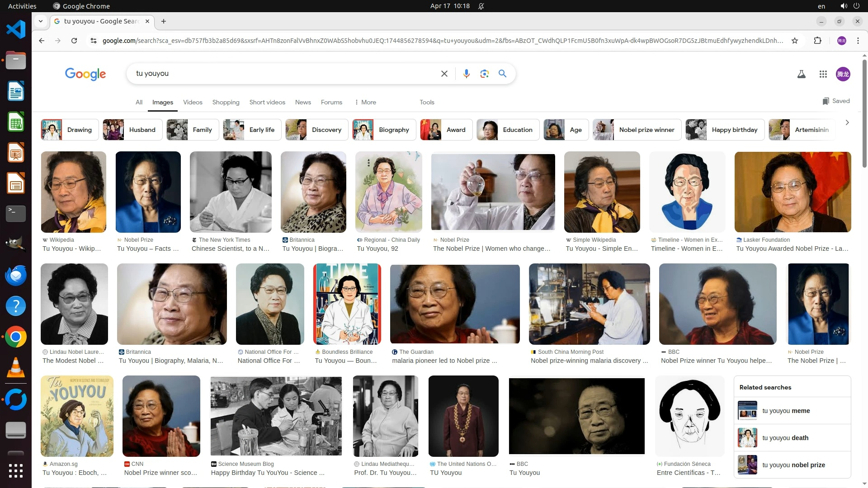Click the magnifier search button
This screenshot has width=868, height=488.
coord(502,74)
